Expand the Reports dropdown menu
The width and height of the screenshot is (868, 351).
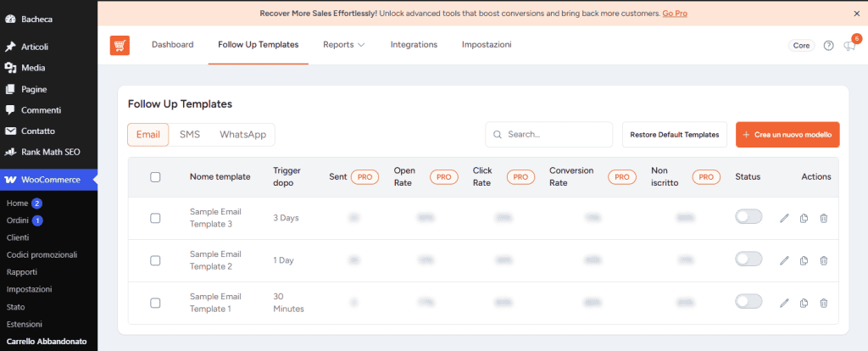pyautogui.click(x=344, y=45)
